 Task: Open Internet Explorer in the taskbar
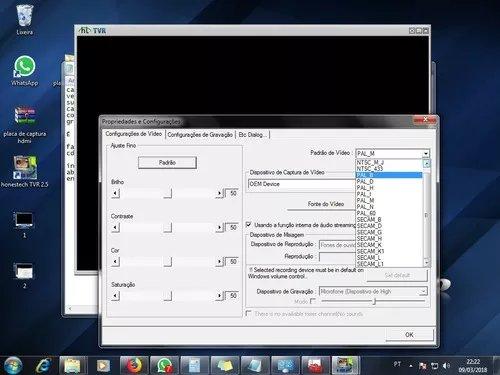(x=43, y=366)
